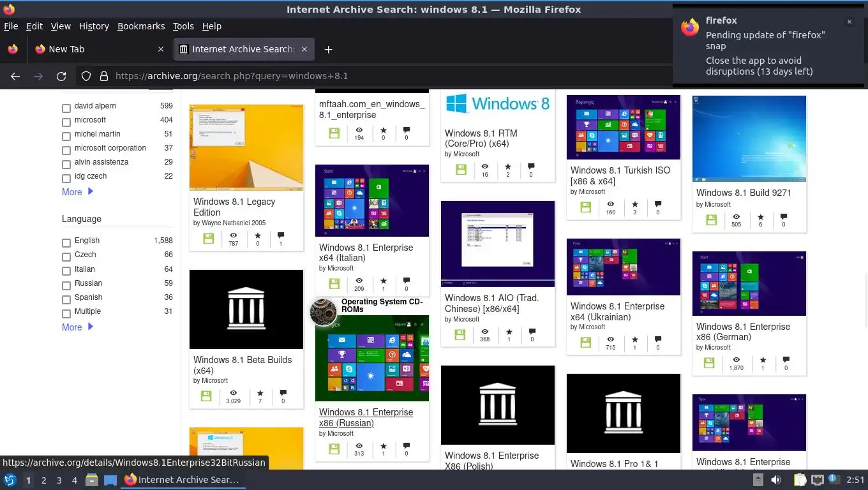Reload the current page

(x=61, y=76)
